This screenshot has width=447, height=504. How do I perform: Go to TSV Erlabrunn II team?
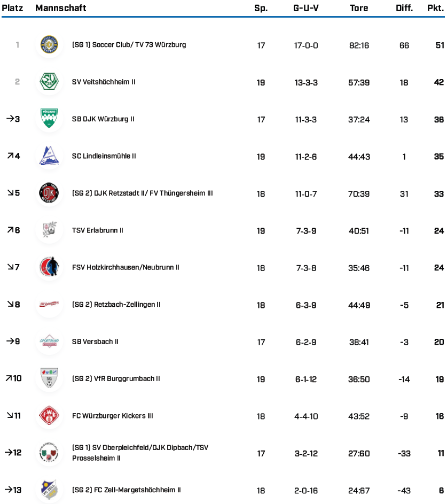click(x=98, y=230)
